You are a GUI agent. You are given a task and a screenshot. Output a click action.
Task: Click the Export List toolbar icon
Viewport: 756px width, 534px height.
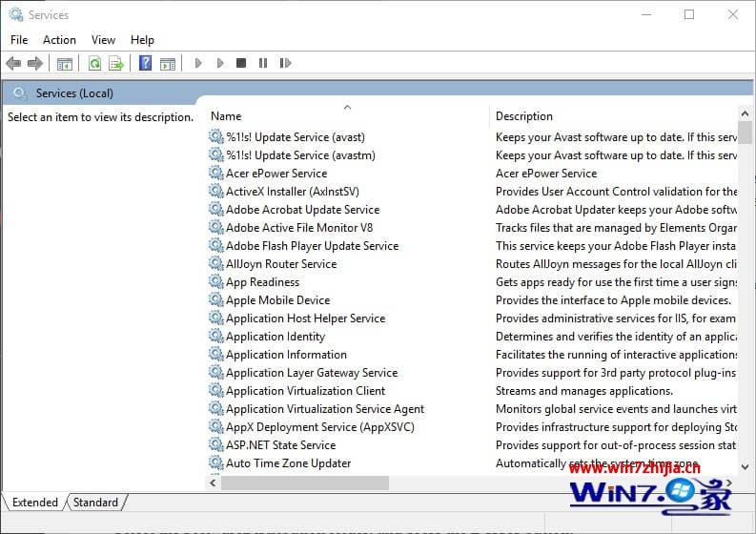click(116, 63)
